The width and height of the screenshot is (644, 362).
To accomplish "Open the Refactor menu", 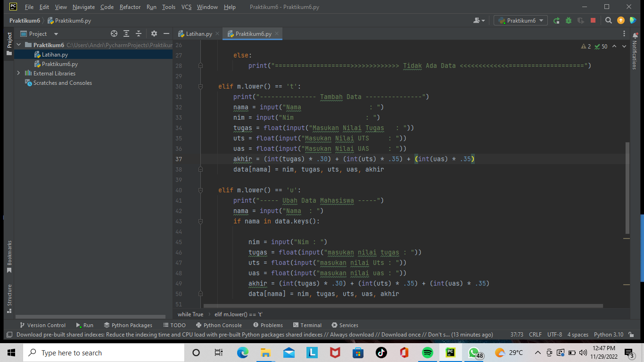I will [130, 7].
